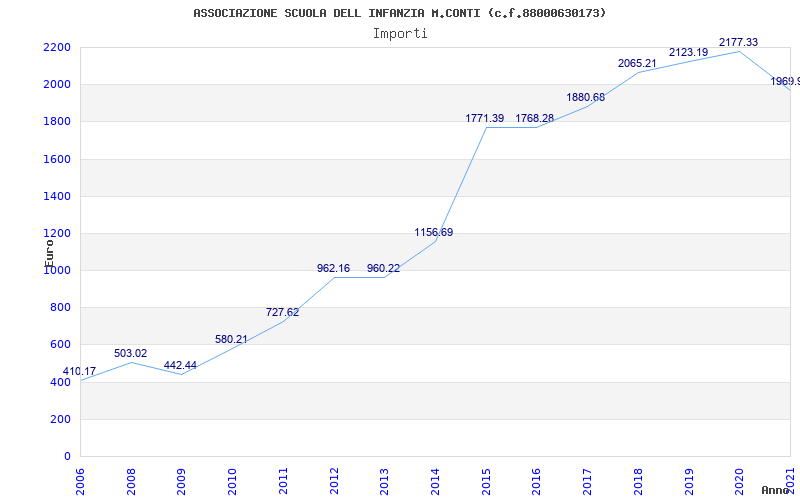Click x-axis year 2012
The image size is (800, 500).
coord(334,481)
